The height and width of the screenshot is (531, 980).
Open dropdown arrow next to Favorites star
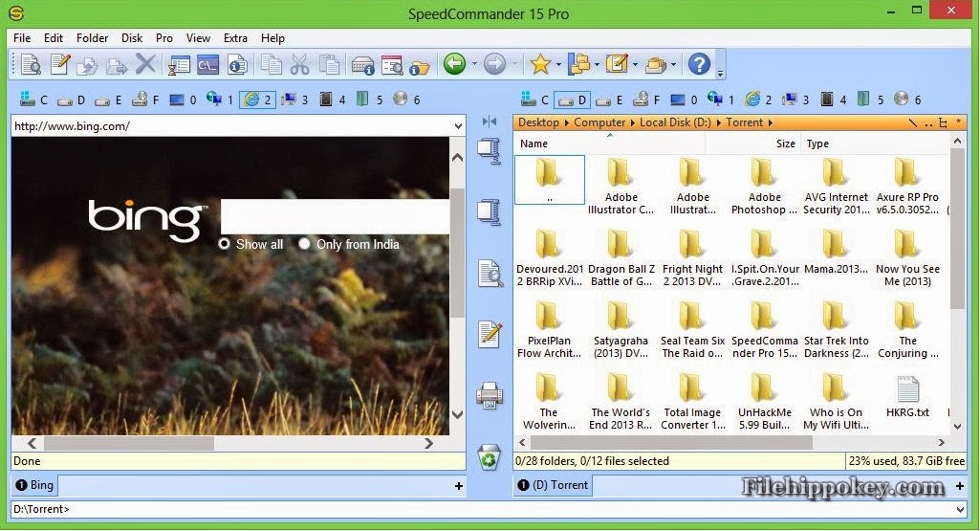pyautogui.click(x=558, y=64)
